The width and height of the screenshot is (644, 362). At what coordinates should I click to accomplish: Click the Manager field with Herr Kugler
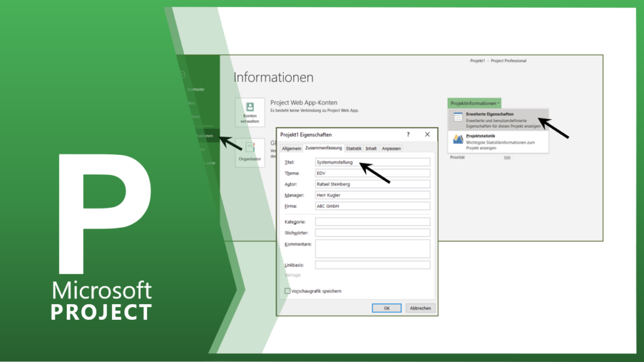click(372, 195)
